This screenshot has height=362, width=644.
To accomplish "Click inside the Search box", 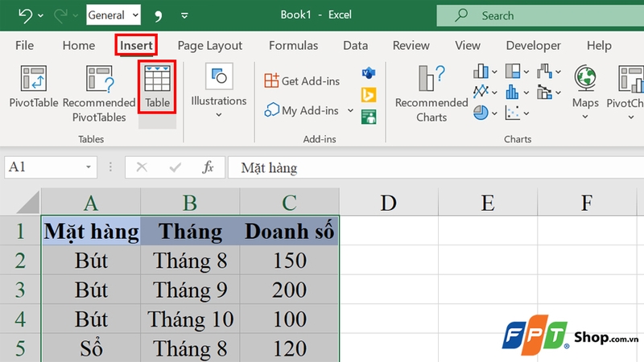I will [540, 15].
